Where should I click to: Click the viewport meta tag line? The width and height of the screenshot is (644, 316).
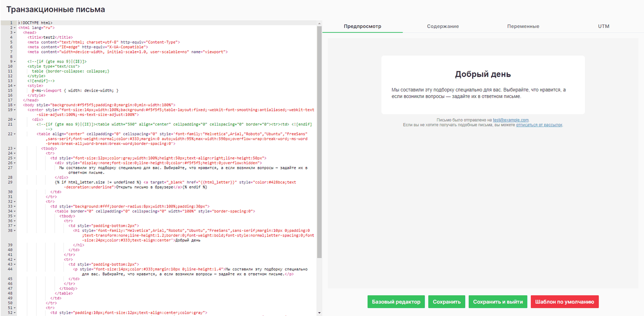point(128,52)
